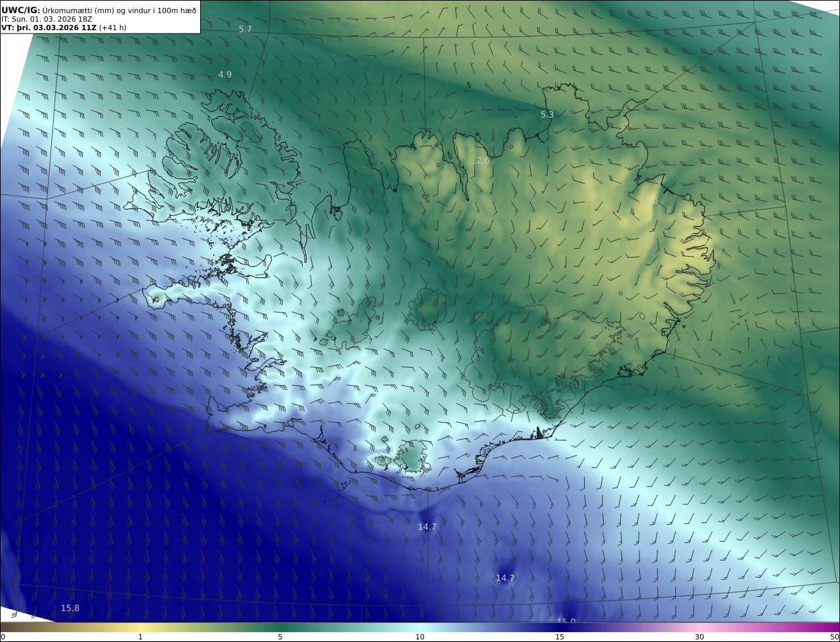Click the colorbar tick label '1'
Image resolution: width=840 pixels, height=642 pixels.
click(140, 637)
